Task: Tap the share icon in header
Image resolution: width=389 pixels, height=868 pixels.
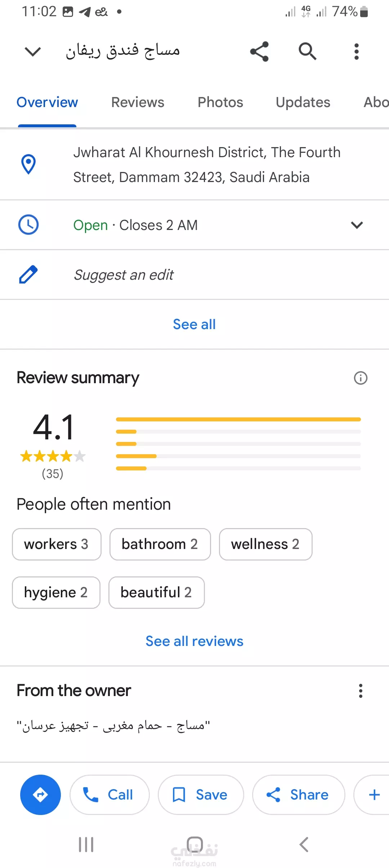Action: (x=259, y=51)
